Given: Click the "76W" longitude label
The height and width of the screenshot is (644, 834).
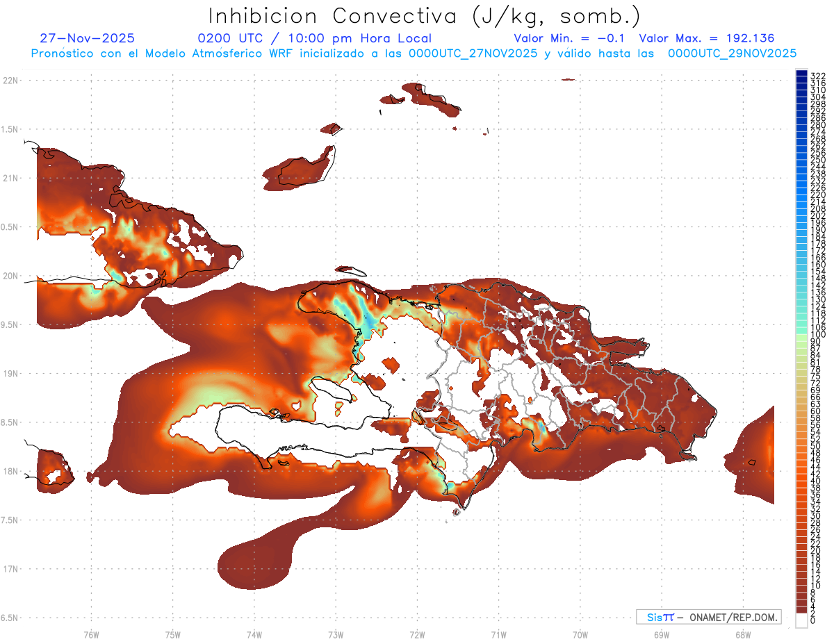Looking at the screenshot, I should (x=91, y=634).
